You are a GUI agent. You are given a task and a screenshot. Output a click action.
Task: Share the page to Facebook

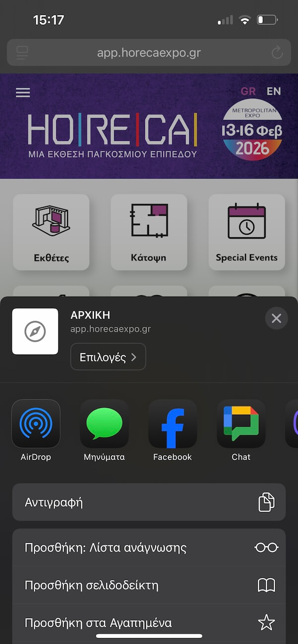click(172, 424)
